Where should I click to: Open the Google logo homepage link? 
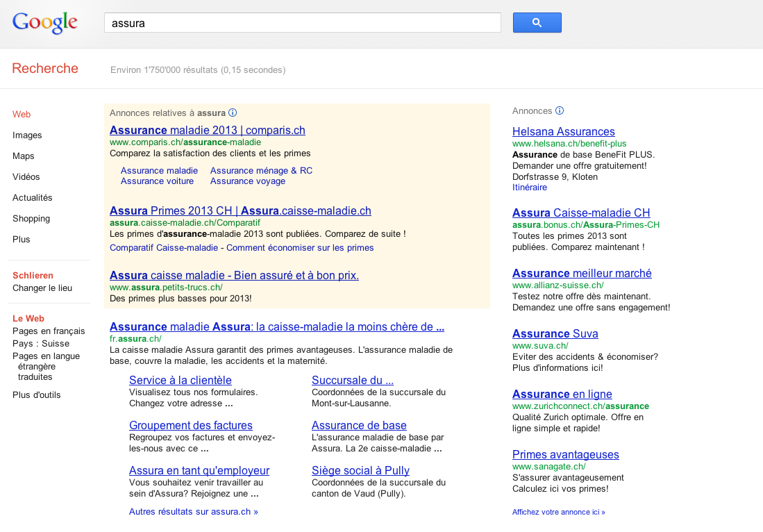pos(44,22)
